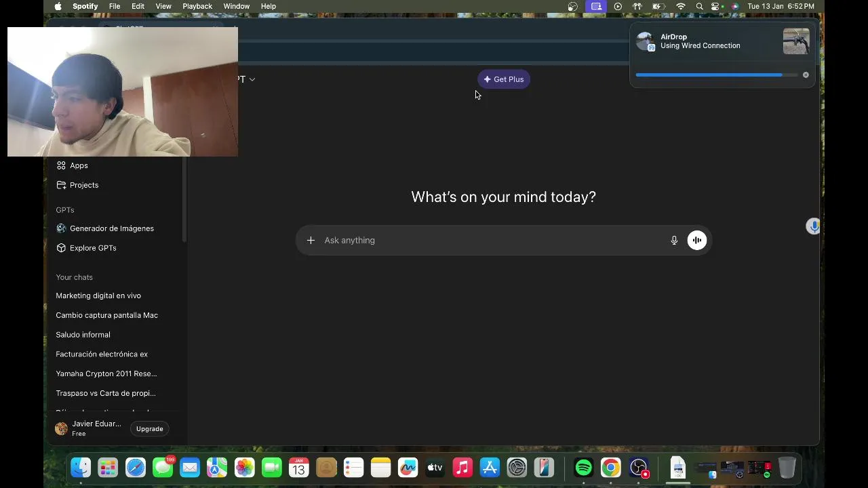This screenshot has width=868, height=488.
Task: Open Notes from the Dock
Action: tap(380, 468)
